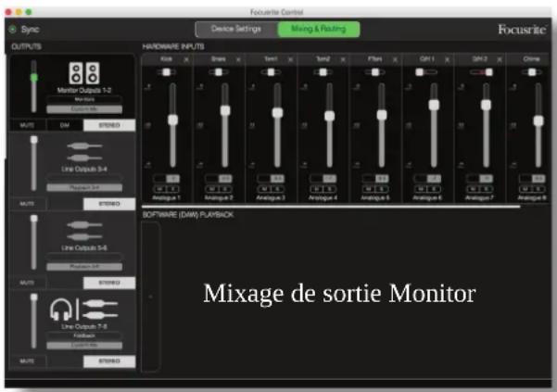Mute the Analogue 3 channel with M
This screenshot has height=392, width=557.
point(265,189)
